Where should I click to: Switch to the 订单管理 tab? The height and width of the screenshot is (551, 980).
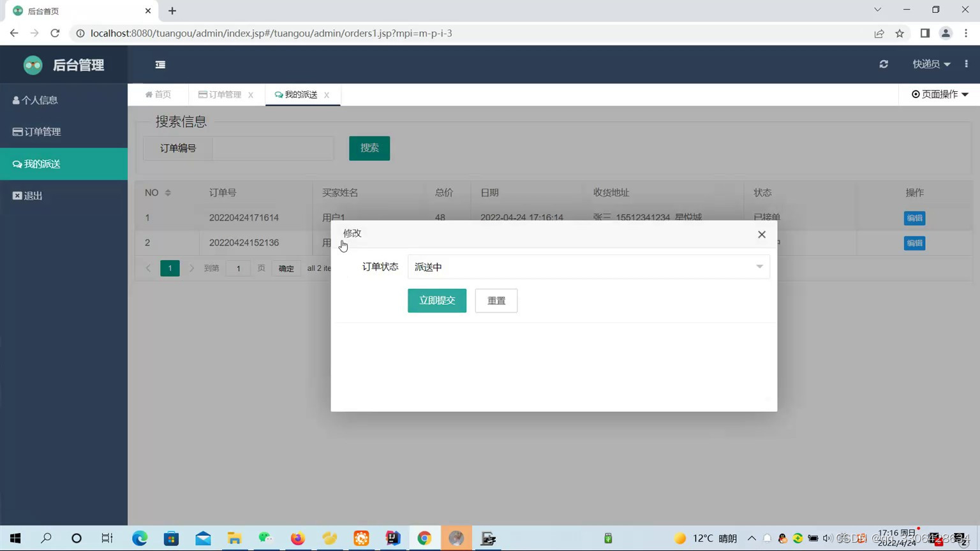(219, 94)
